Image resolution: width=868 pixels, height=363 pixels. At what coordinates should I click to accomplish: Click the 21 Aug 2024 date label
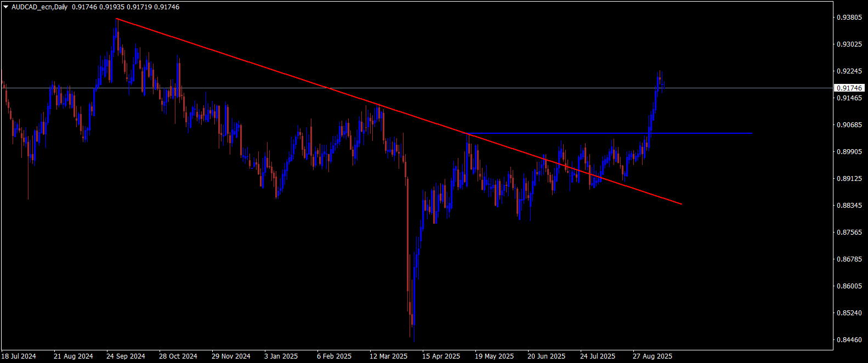coord(73,356)
